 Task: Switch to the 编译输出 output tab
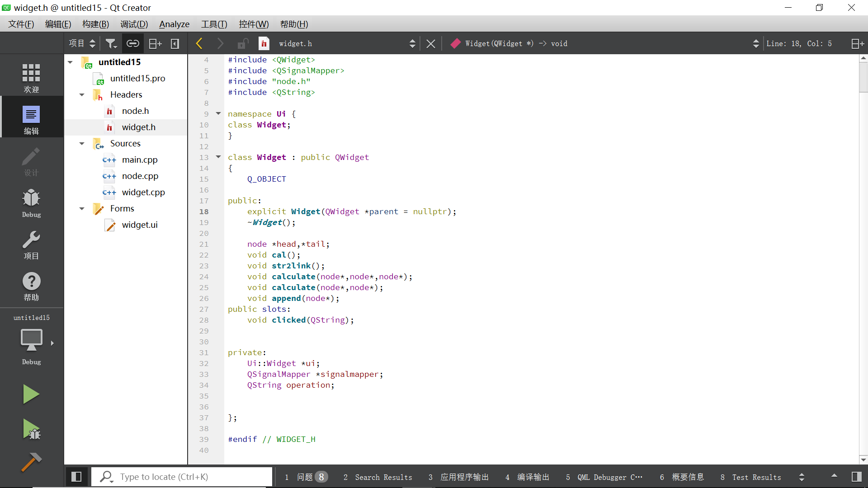click(533, 477)
